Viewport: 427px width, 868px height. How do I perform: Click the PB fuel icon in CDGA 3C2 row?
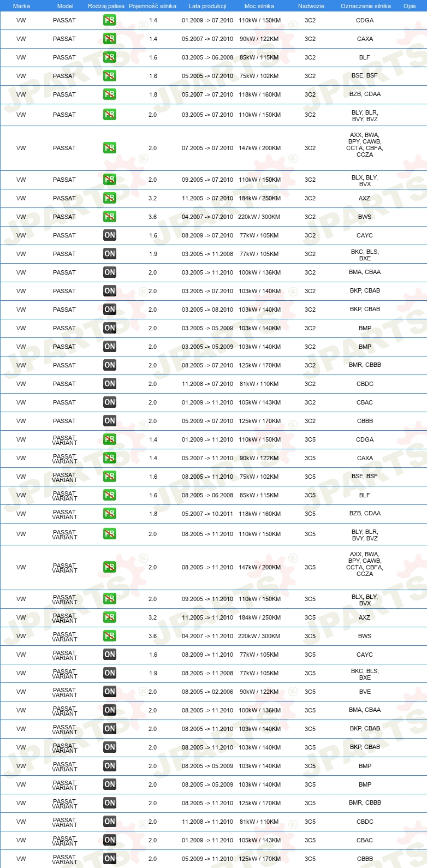110,20
